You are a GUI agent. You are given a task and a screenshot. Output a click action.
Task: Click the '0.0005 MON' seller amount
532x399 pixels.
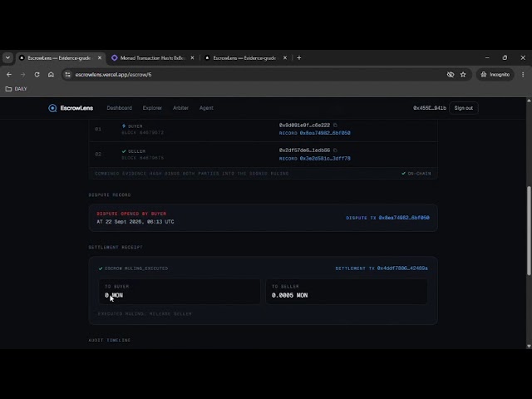tap(289, 296)
